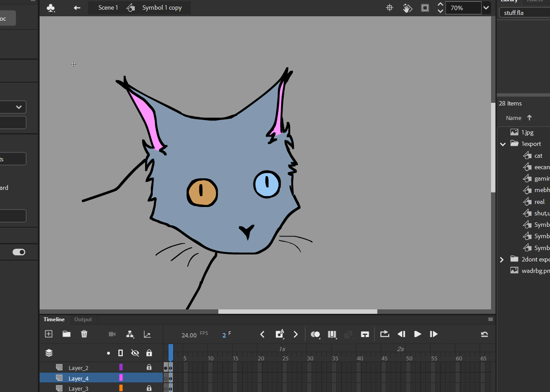Click the Clip Content Outside Stage icon
The height and width of the screenshot is (392, 550).
[425, 8]
